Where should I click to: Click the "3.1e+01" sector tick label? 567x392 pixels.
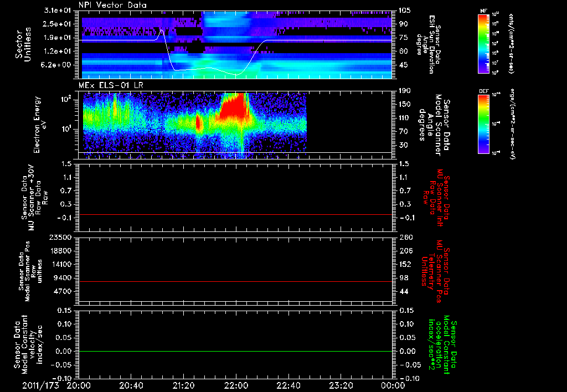click(58, 11)
